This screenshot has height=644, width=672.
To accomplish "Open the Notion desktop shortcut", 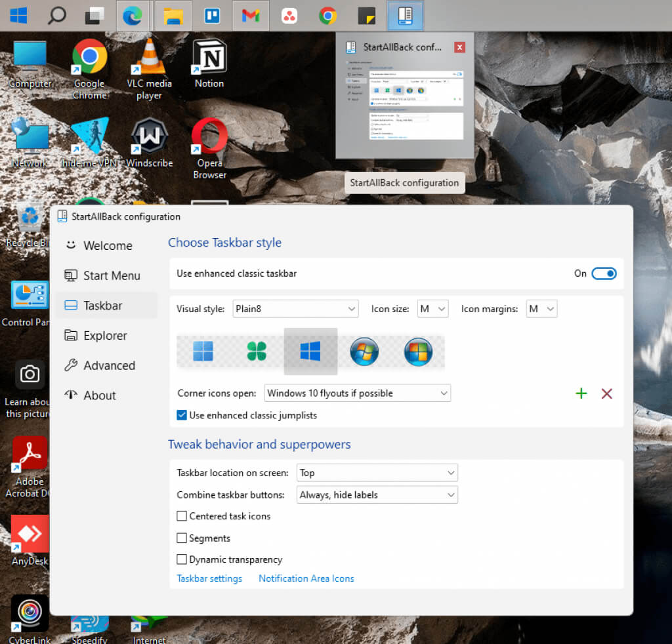I will coord(209,64).
